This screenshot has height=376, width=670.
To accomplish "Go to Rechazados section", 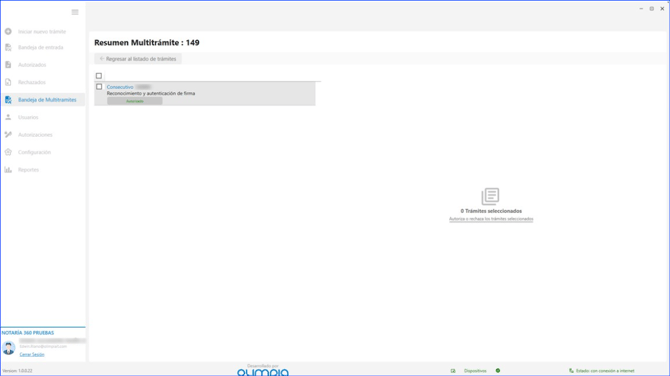I will (x=32, y=82).
